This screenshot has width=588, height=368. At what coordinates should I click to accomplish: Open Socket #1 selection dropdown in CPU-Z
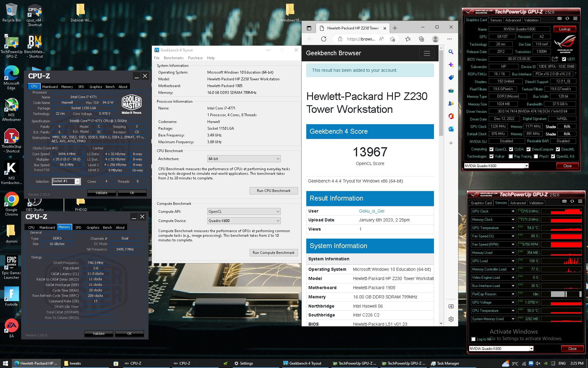(66, 182)
